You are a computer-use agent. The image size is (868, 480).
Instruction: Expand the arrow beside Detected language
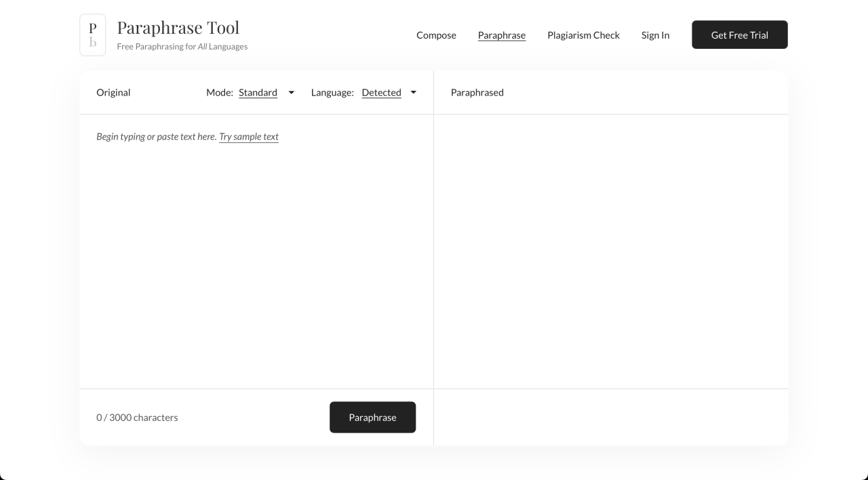pos(414,93)
